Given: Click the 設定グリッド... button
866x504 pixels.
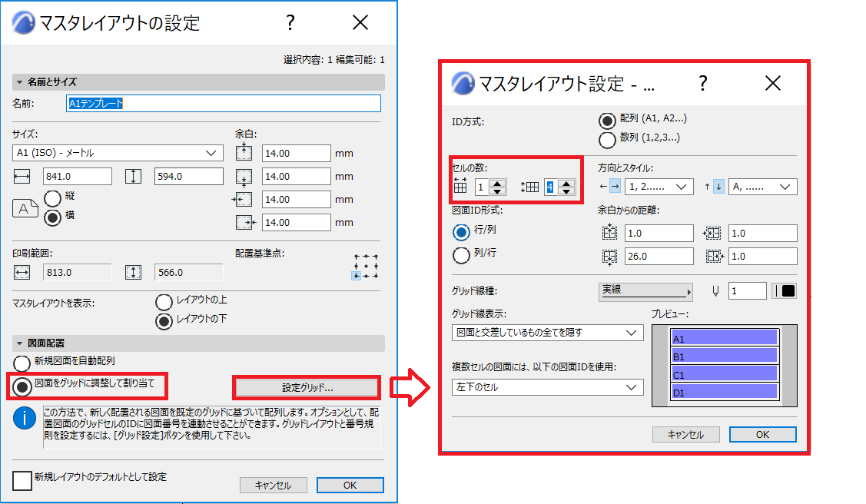Looking at the screenshot, I should coord(307,387).
